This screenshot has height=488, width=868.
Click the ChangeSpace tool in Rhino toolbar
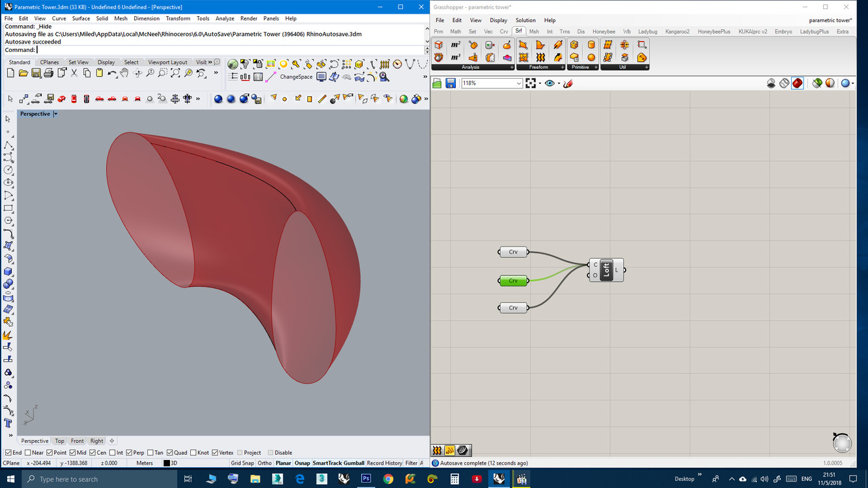[296, 77]
